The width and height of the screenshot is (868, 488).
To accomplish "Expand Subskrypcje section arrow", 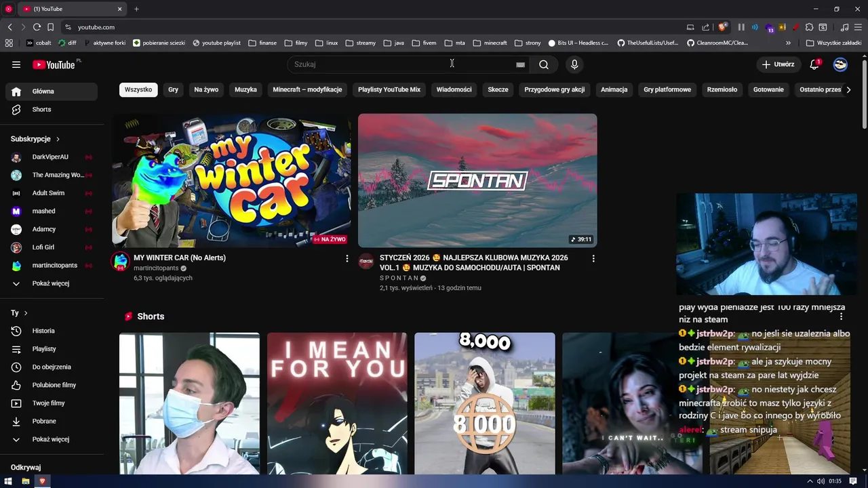I will point(58,139).
